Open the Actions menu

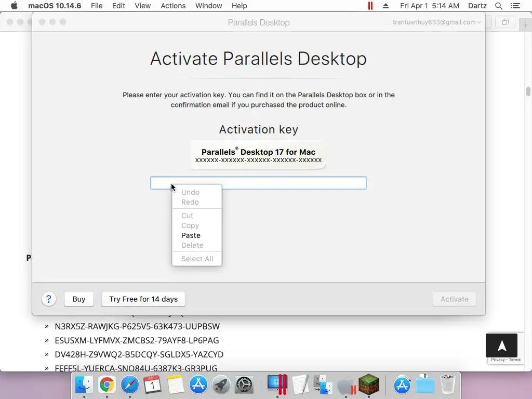[x=173, y=6]
